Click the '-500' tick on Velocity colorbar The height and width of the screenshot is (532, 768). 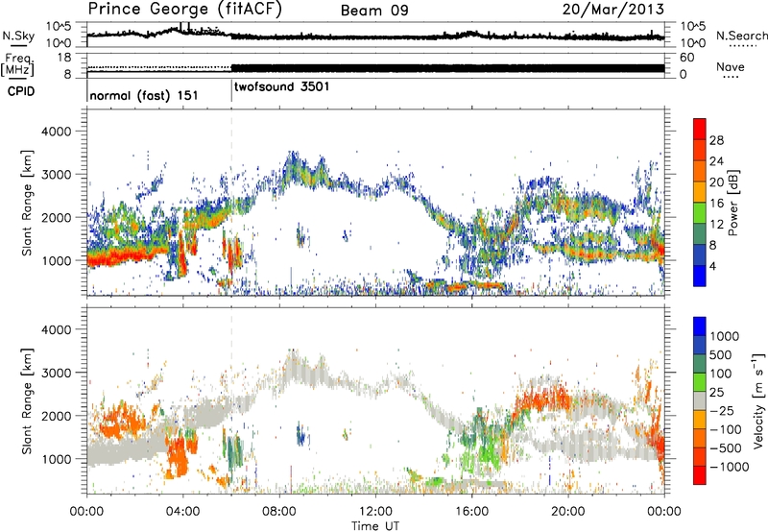click(725, 448)
